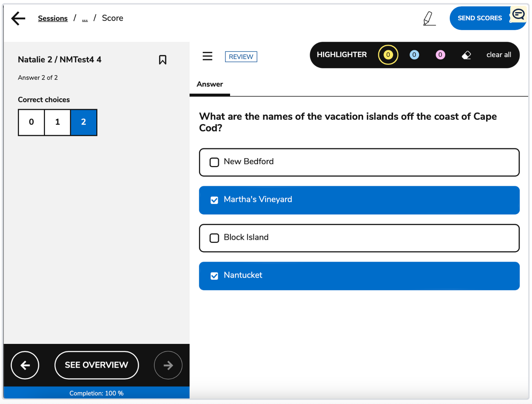Click the Score breadcrumb text
Viewport: 532px width, 404px height.
click(113, 18)
